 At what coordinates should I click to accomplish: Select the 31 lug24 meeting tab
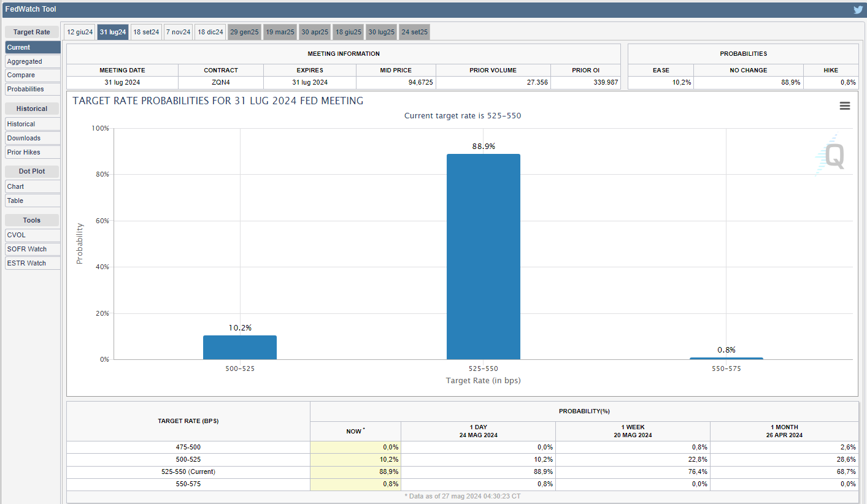113,32
